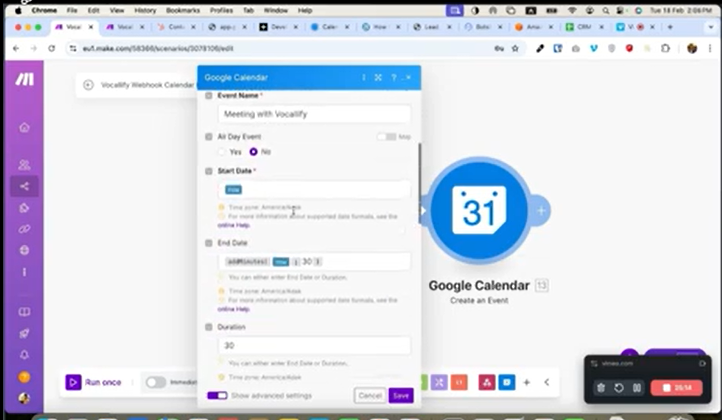Expand the Google Calendar dialog to fullscreen
This screenshot has width=722, height=420.
(x=378, y=77)
